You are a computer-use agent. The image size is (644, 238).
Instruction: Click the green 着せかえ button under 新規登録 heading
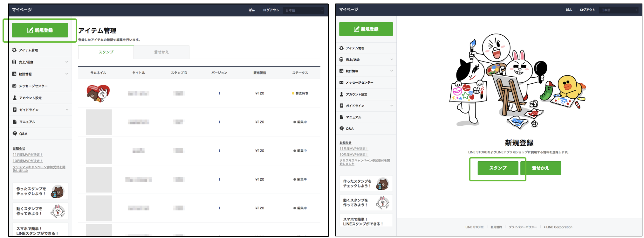(541, 168)
